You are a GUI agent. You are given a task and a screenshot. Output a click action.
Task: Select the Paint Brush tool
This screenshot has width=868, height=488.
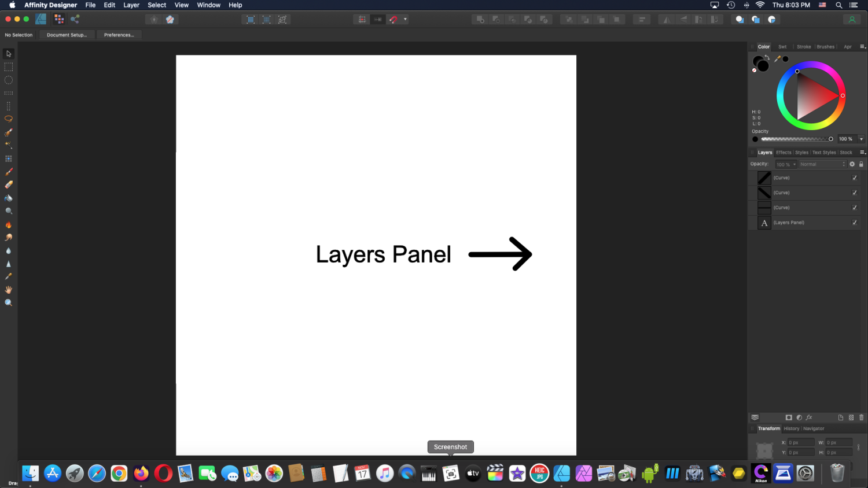click(x=9, y=172)
